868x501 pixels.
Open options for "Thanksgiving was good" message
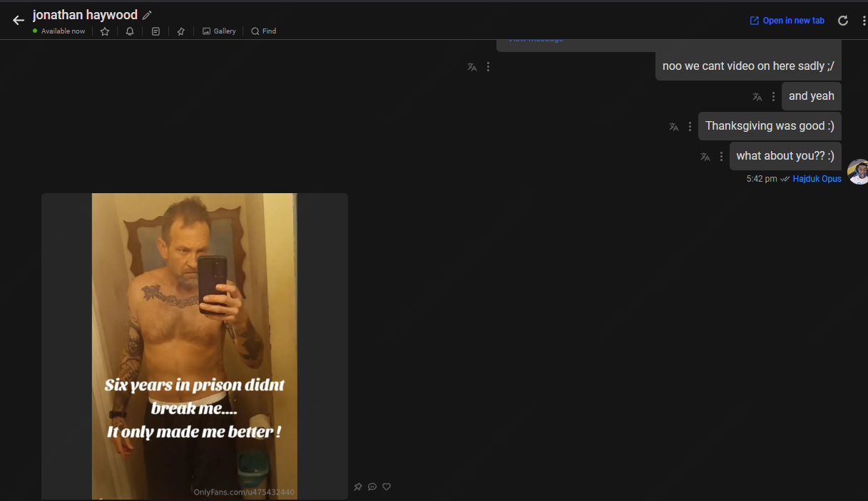point(690,126)
